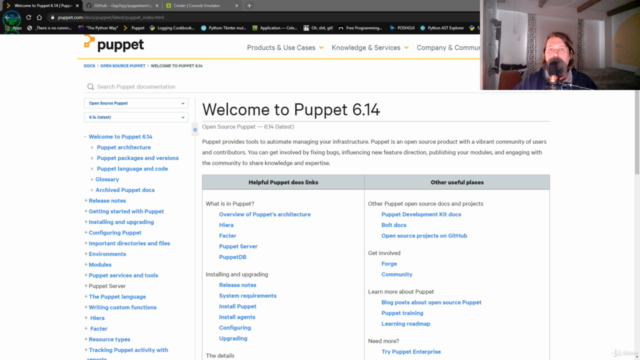Click the browser home icon
This screenshot has height=360, width=640.
pos(39,18)
